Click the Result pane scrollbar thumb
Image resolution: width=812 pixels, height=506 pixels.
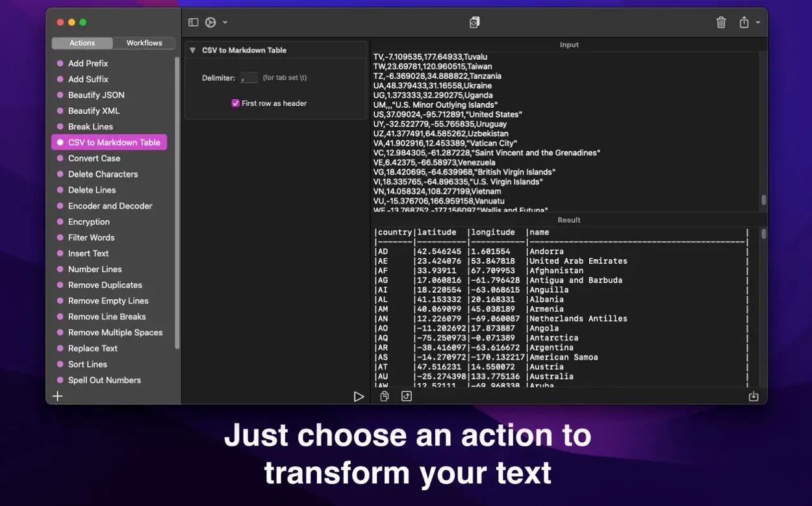click(763, 233)
